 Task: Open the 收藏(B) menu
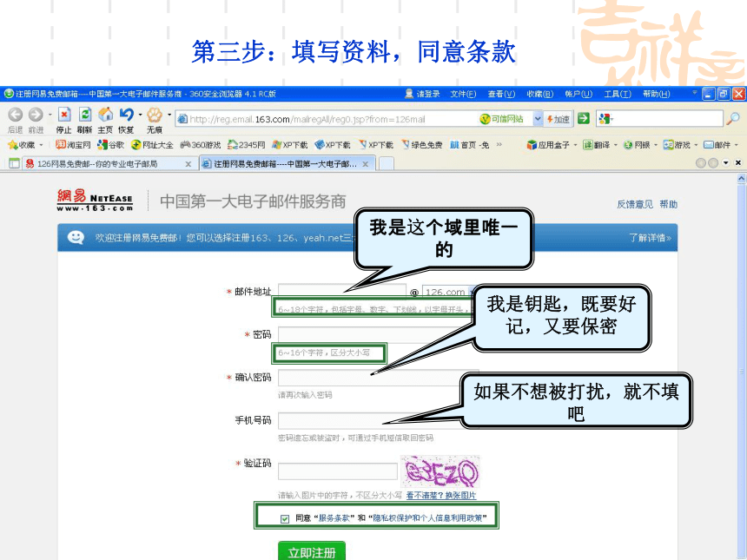540,94
